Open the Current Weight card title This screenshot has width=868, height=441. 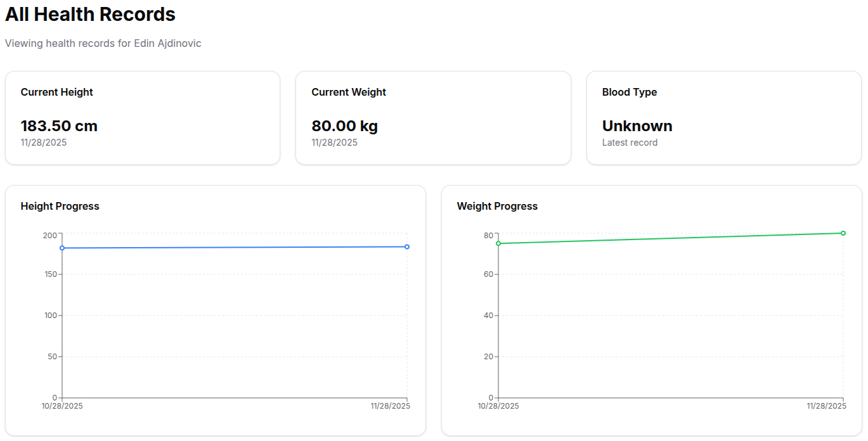[348, 92]
